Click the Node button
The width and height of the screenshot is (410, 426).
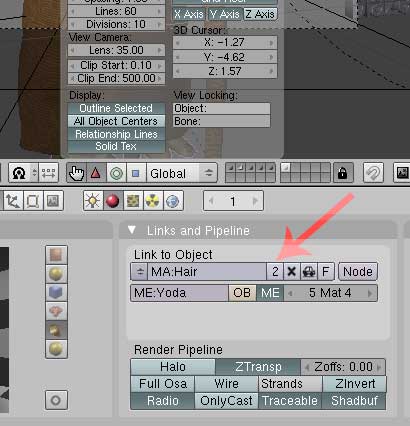(358, 272)
